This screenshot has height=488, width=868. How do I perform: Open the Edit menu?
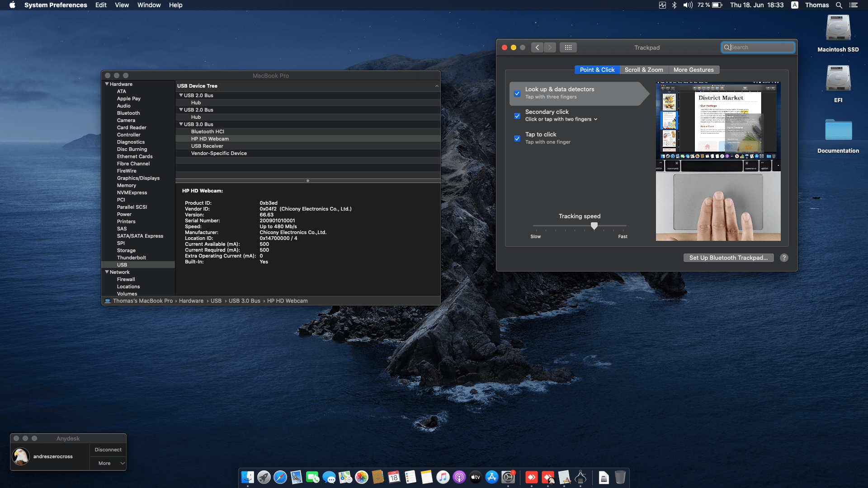coord(101,5)
